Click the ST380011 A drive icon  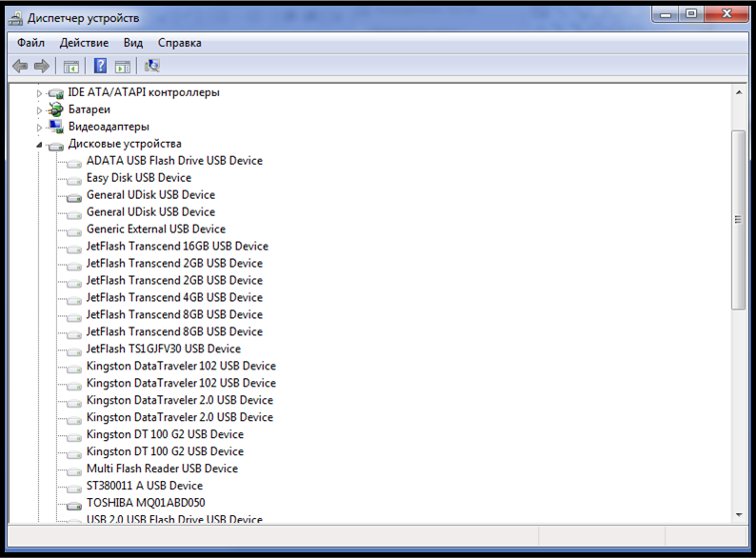coord(73,488)
